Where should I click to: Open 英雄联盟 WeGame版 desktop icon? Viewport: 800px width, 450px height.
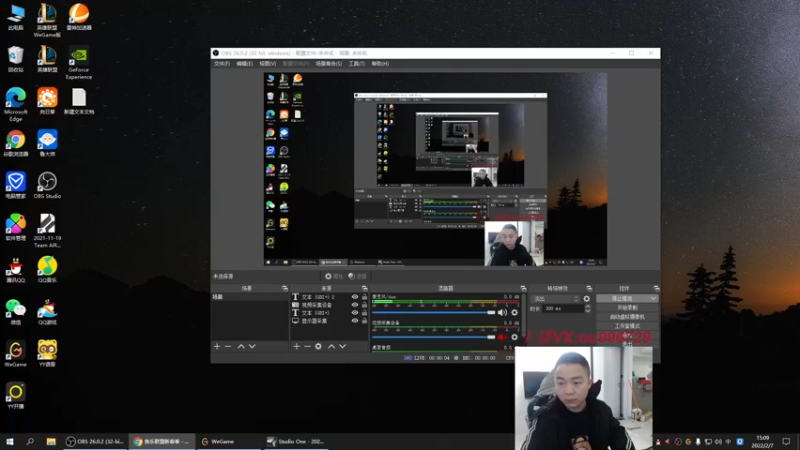[x=47, y=20]
